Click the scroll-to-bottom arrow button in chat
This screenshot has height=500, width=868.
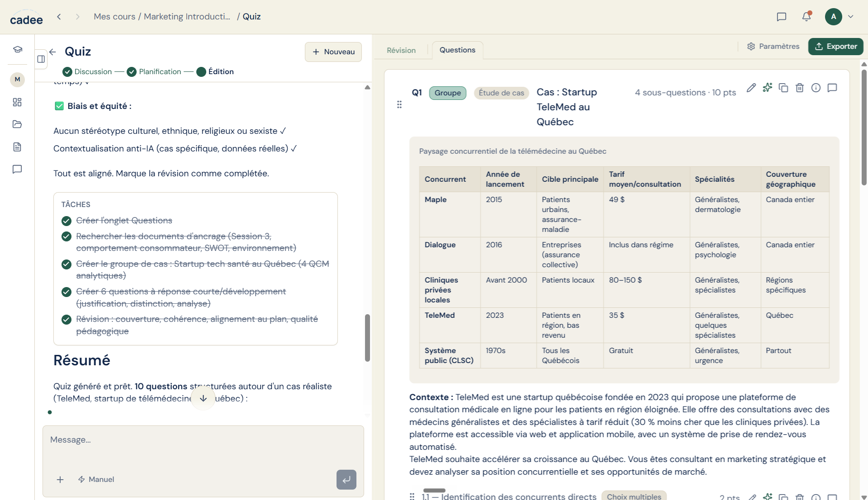(x=203, y=398)
